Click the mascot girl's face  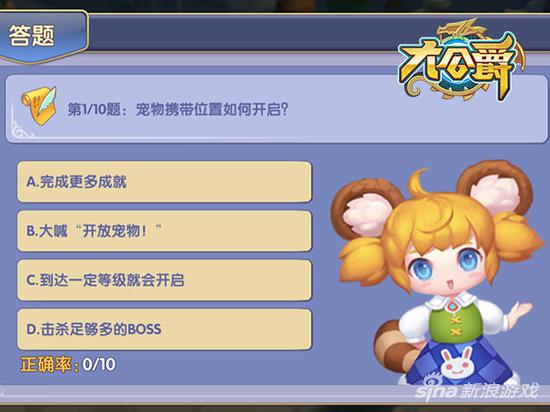pos(447,268)
